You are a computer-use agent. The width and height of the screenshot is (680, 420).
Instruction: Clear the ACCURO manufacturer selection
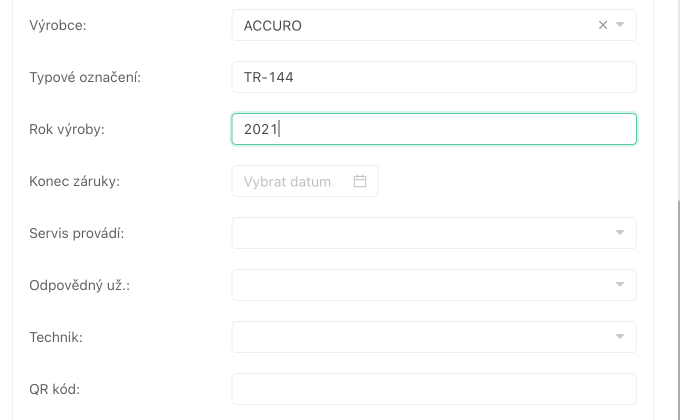tap(603, 26)
